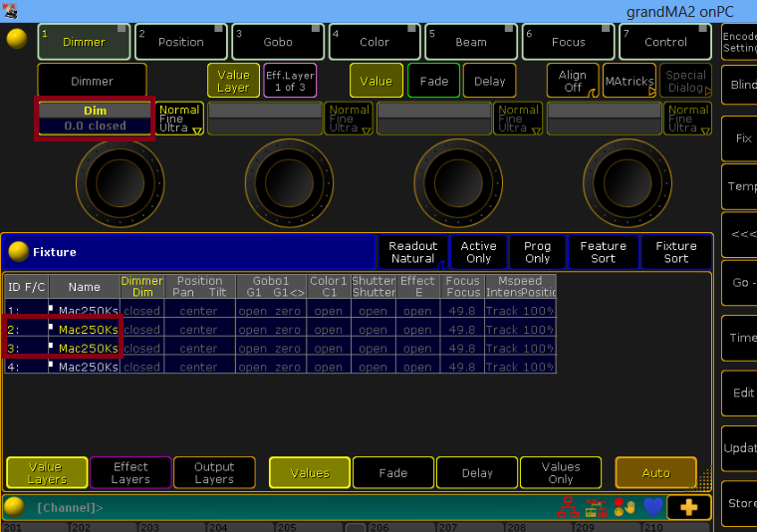Toggle the Fixture Sort button

676,251
